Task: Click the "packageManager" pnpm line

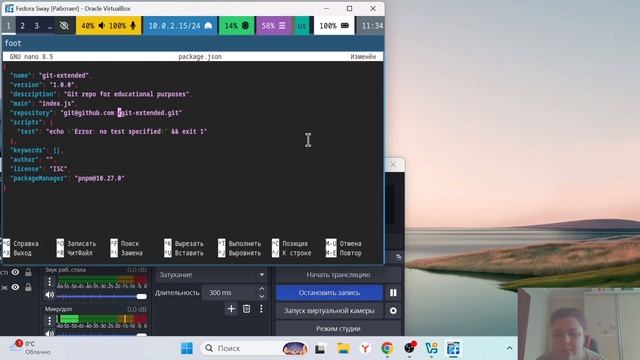Action: click(67, 178)
